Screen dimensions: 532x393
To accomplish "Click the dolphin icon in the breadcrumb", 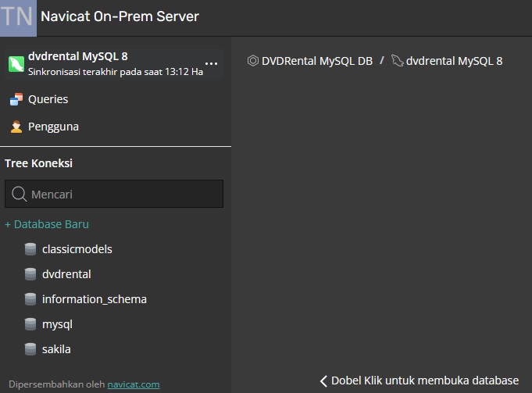I will 398,61.
